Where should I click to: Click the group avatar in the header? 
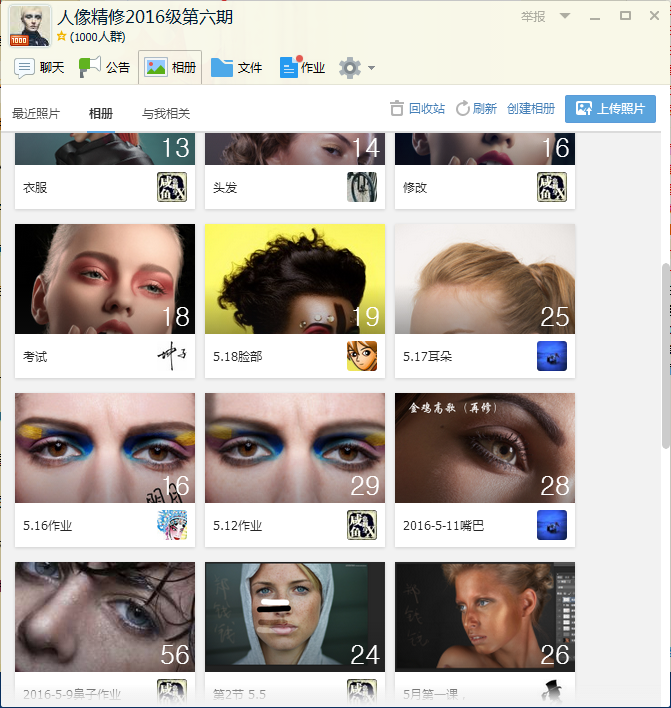30,25
